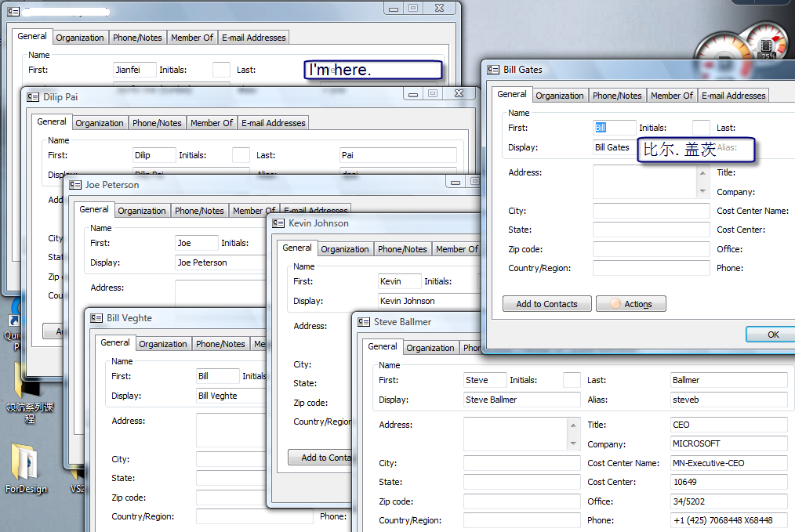
Task: Click the Address box down arrow in Steve Ballmer window
Action: [573, 443]
